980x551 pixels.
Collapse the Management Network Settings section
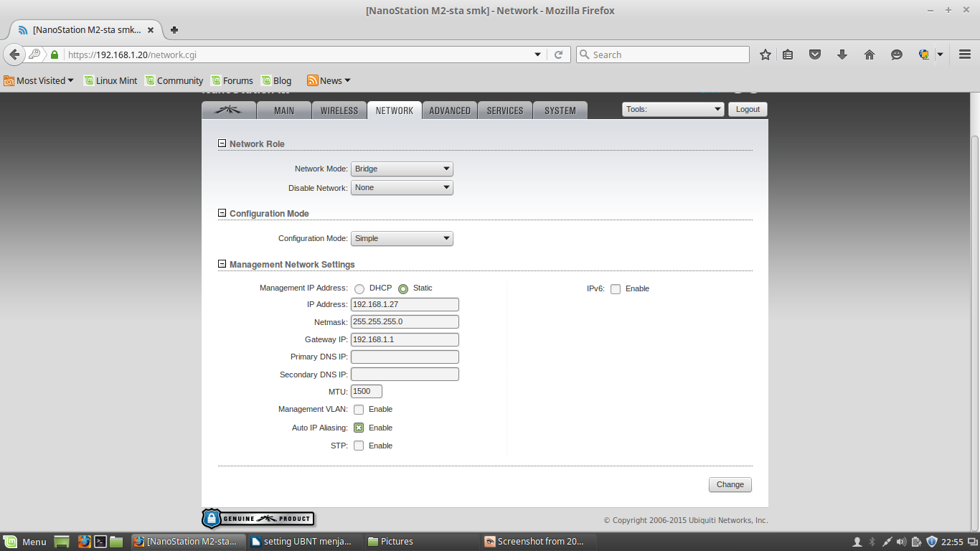tap(222, 264)
